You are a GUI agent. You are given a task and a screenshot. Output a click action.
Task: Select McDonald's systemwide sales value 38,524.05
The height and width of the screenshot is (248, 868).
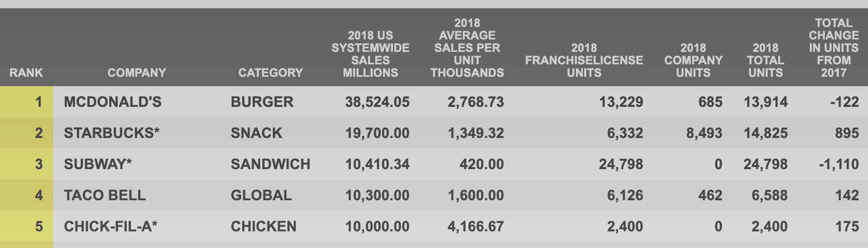(377, 102)
